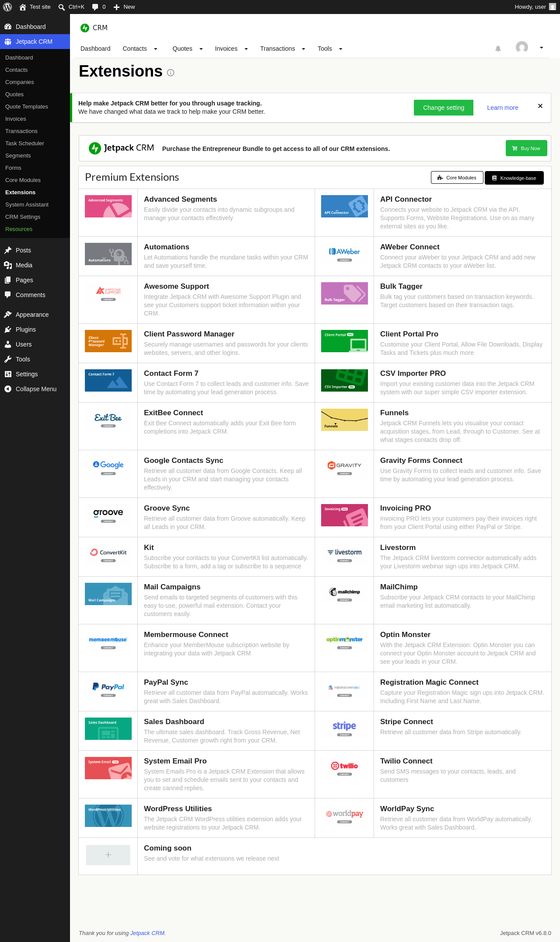Click the notification bell icon
Screen dimensions: 560x942
pos(498,49)
